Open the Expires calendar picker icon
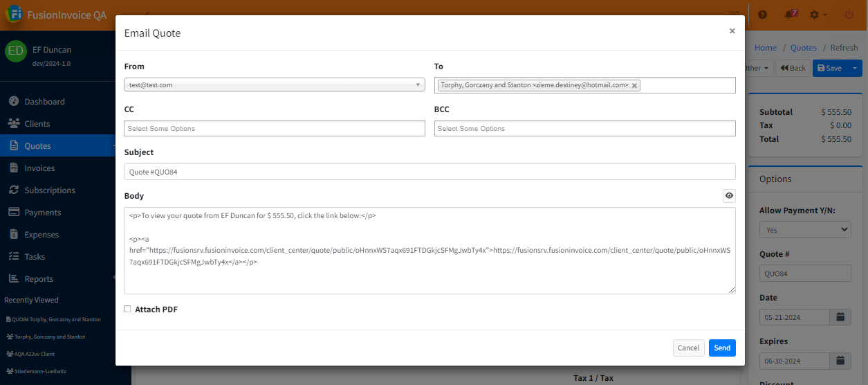The width and height of the screenshot is (868, 385). (840, 361)
